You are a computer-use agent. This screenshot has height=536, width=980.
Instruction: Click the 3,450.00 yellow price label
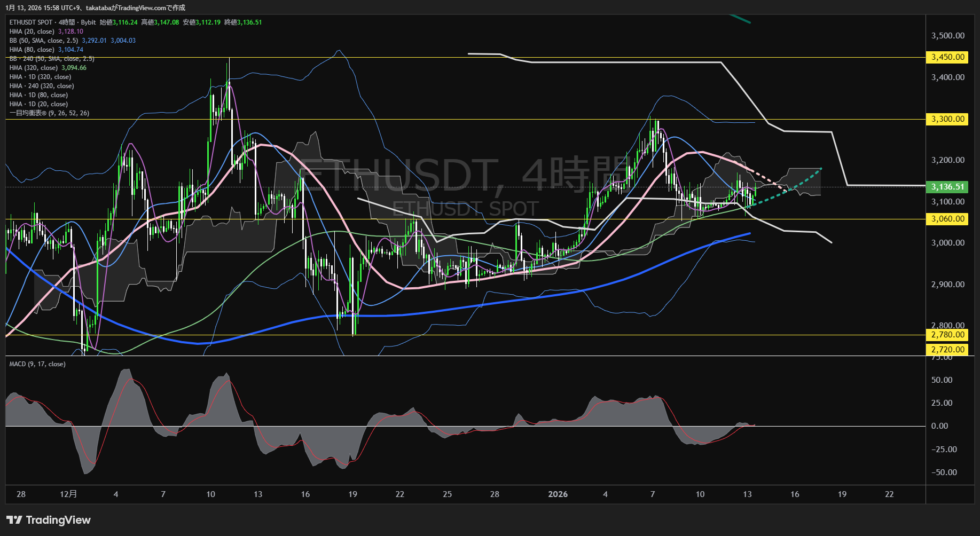947,57
